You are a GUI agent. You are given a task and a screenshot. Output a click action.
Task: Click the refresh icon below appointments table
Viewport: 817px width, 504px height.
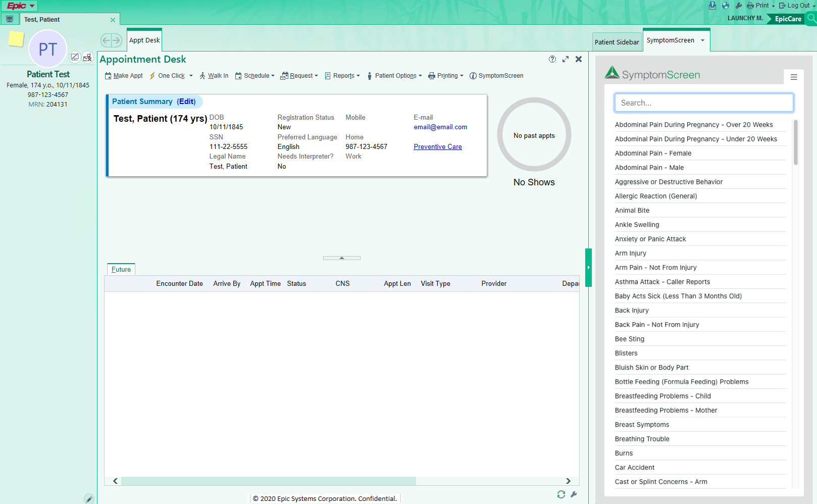click(561, 494)
